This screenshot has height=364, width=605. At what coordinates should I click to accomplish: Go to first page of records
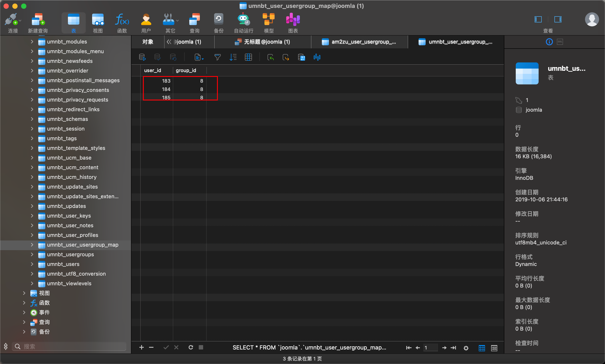[x=408, y=348]
